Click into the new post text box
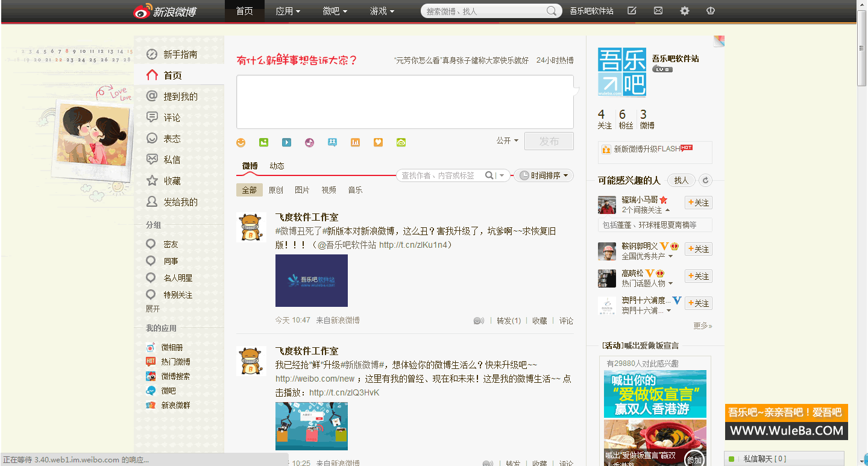 [405, 102]
